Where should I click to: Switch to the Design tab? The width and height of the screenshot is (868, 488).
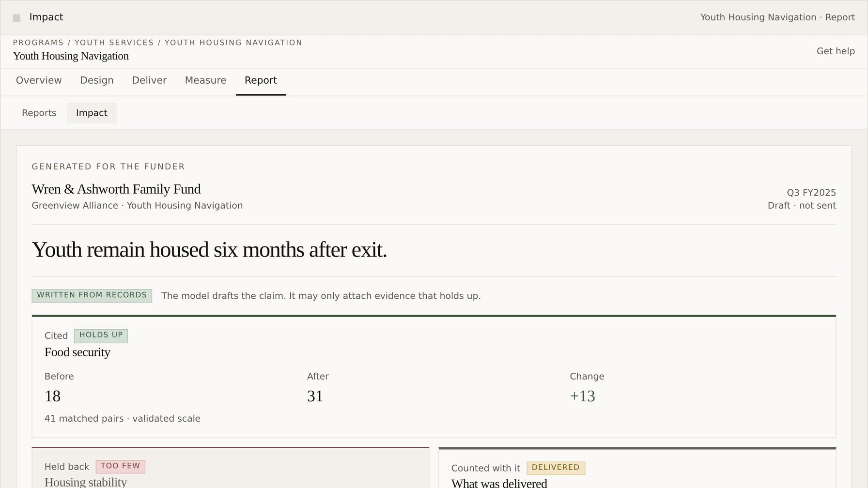point(97,80)
